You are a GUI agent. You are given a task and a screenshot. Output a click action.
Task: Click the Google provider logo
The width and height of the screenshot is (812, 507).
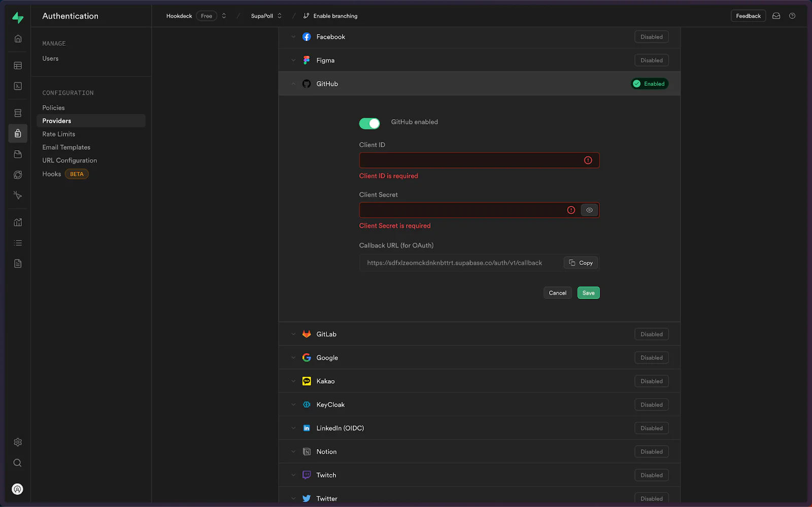[x=307, y=358]
